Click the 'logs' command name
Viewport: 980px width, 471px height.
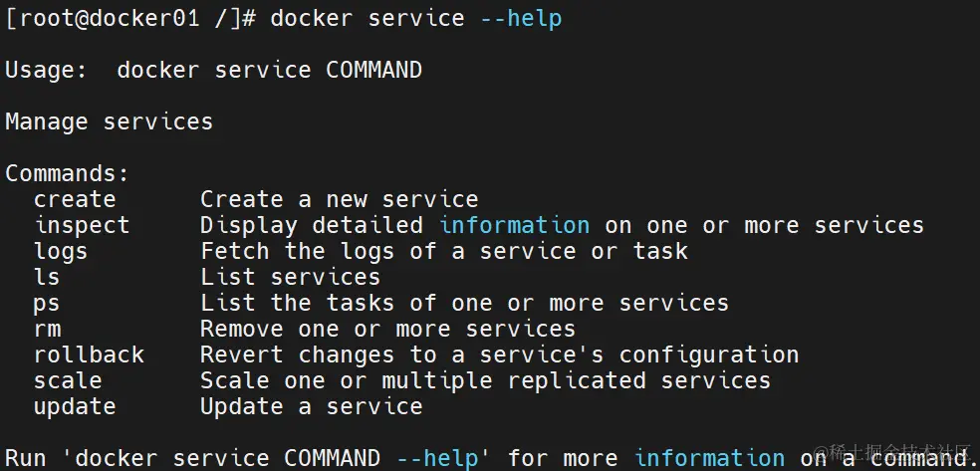click(61, 251)
